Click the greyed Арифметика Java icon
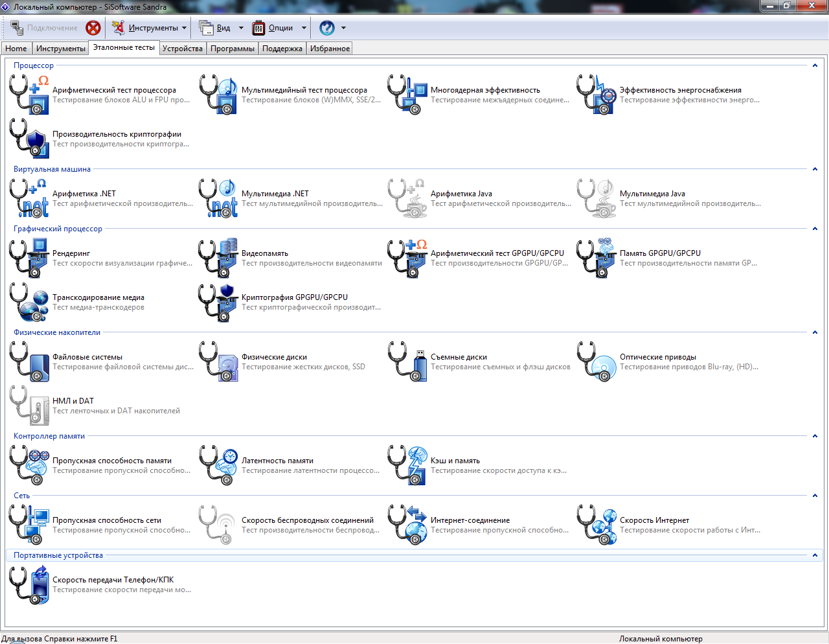The height and width of the screenshot is (644, 829). click(x=407, y=198)
